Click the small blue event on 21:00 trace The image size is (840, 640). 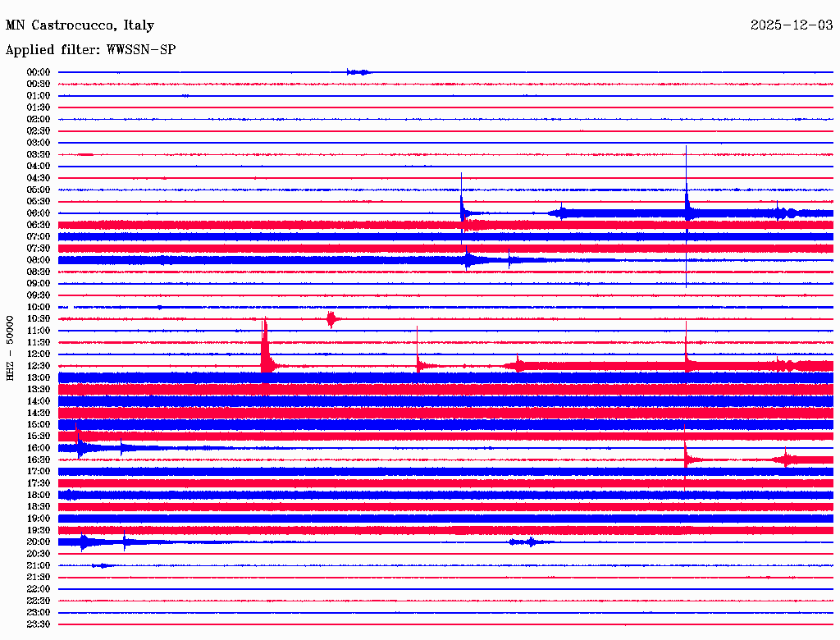tap(102, 565)
